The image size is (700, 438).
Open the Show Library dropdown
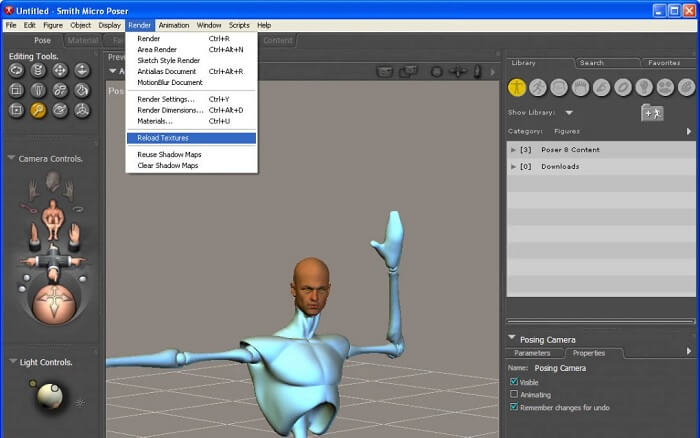tap(569, 113)
